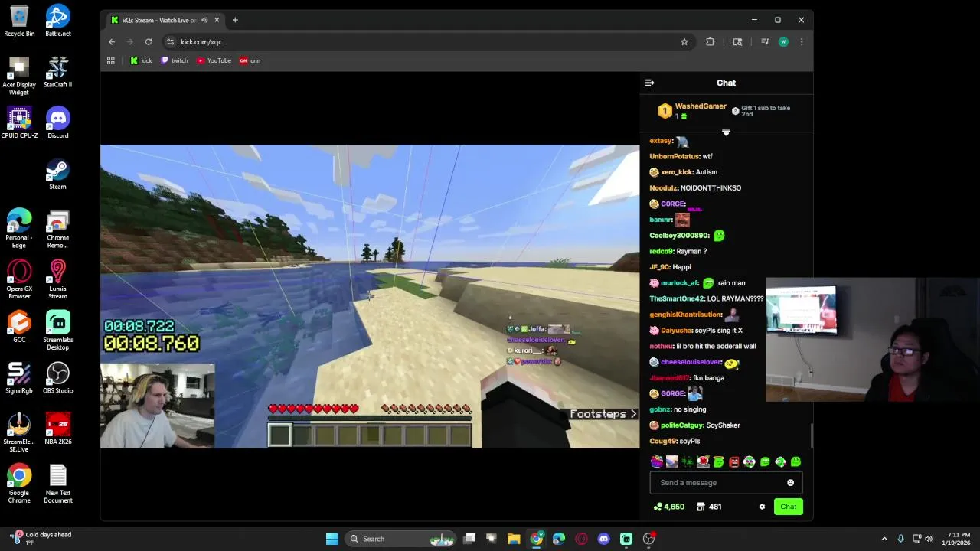980x551 pixels.
Task: Click WashedGamer top gifter name
Action: (x=701, y=106)
